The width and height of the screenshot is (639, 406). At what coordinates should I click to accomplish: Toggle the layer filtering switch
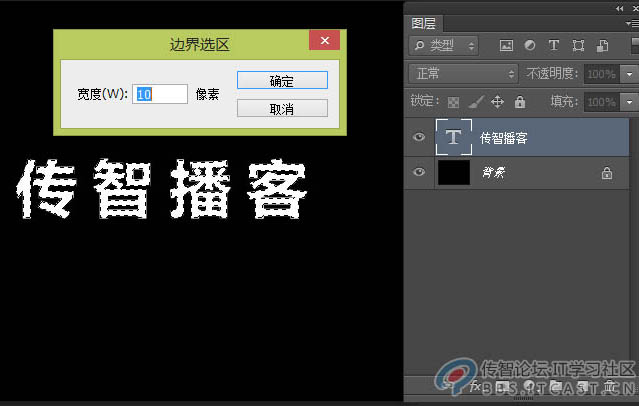(635, 45)
